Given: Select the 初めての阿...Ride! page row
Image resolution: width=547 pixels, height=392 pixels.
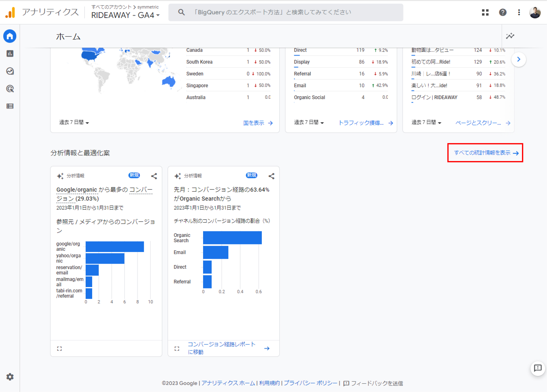Looking at the screenshot, I should tap(458, 62).
